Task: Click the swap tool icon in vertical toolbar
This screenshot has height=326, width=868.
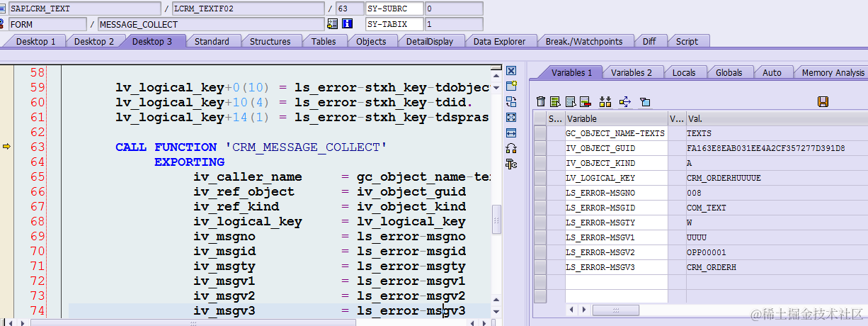Action: [x=511, y=102]
